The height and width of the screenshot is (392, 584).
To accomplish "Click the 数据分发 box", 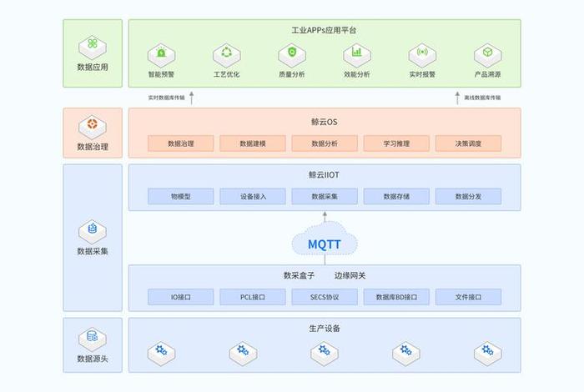I will click(x=468, y=197).
